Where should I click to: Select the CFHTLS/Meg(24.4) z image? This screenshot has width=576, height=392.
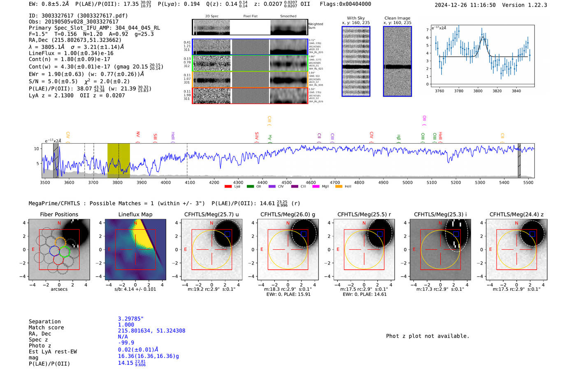pyautogui.click(x=516, y=249)
